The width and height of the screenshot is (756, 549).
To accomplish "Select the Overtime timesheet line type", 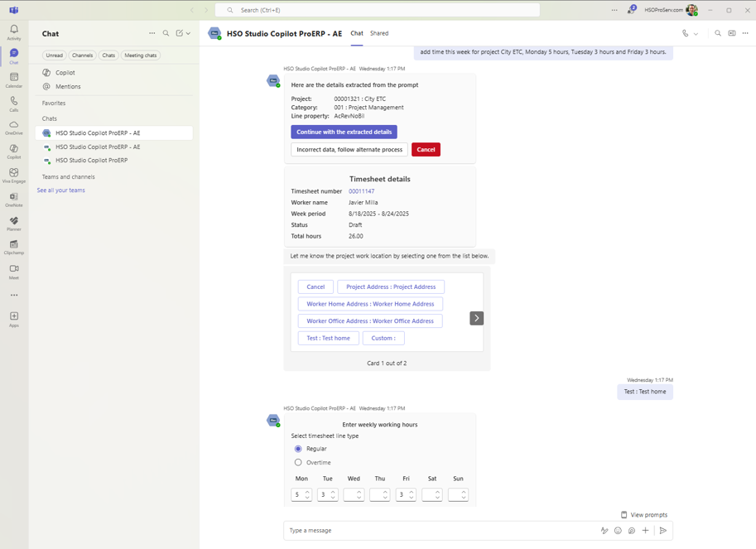I will point(298,463).
